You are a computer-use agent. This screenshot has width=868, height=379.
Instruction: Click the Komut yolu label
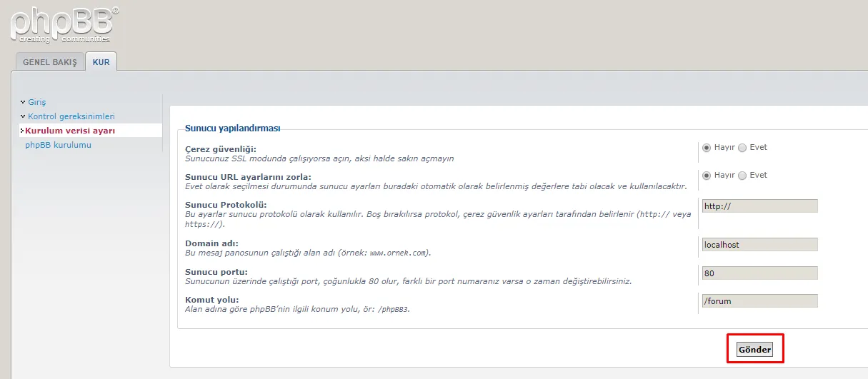[x=212, y=300]
